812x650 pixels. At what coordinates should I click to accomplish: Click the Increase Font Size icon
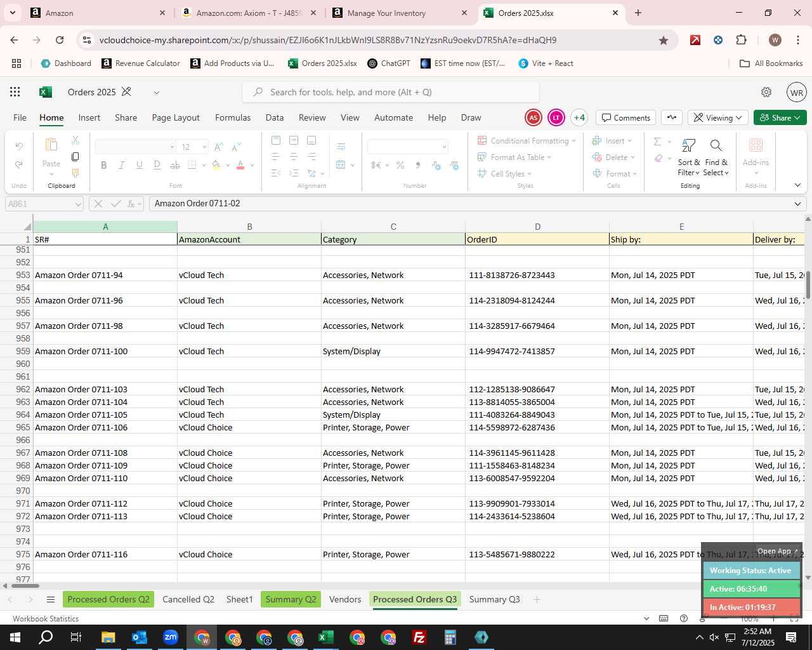218,147
